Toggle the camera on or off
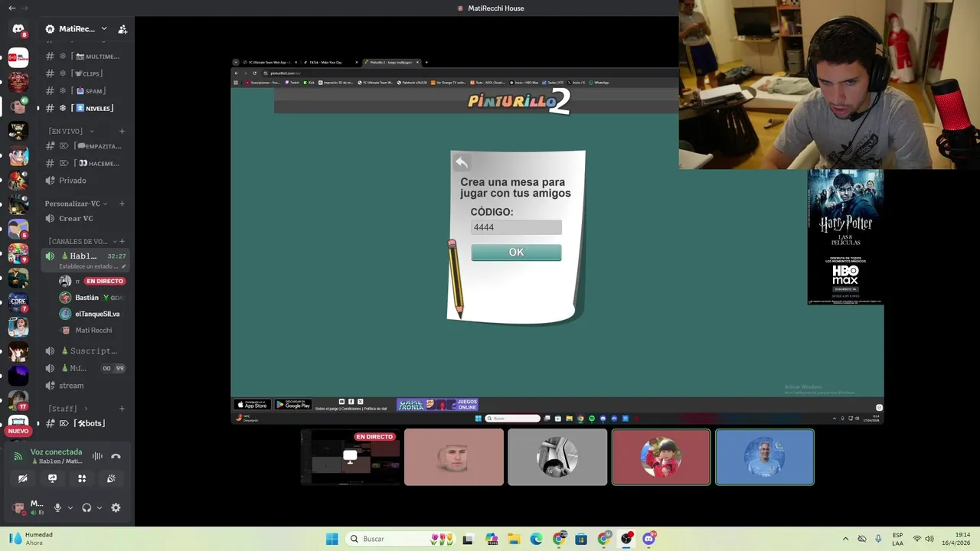 click(23, 478)
